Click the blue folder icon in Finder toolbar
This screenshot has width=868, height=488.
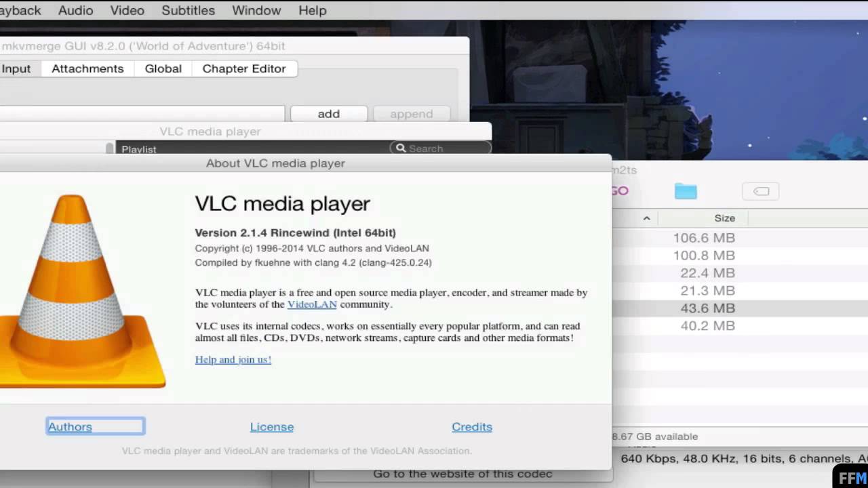coord(686,191)
